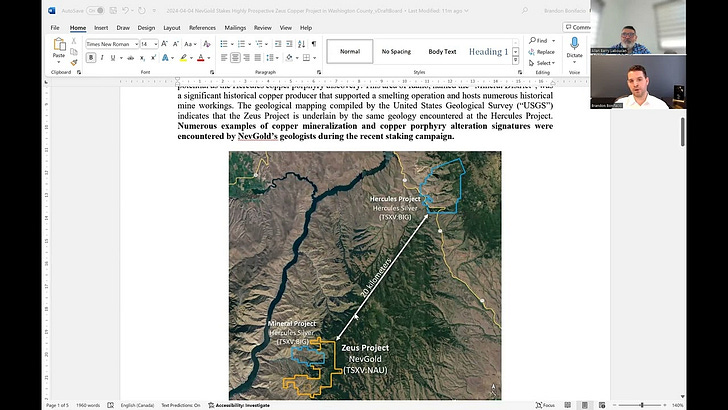Viewport: 728px width, 410px height.
Task: Click the Save icon in title bar
Action: coord(113,10)
